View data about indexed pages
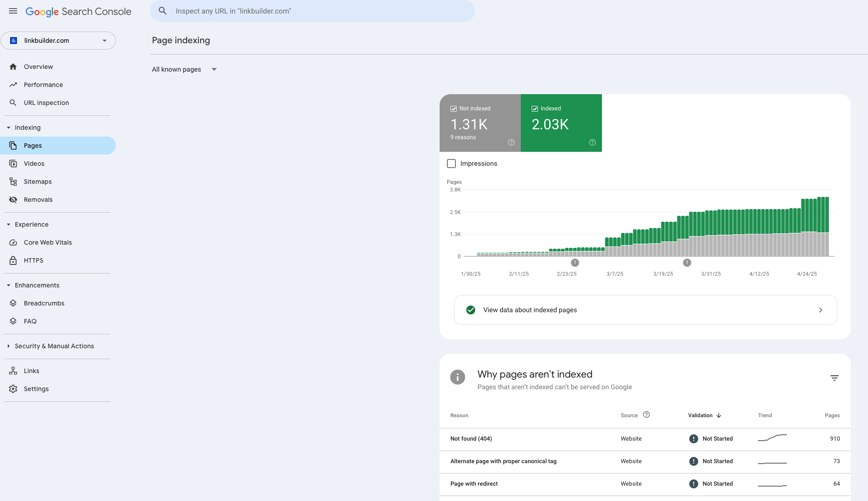Screen dimensions: 868x501 (645, 310)
